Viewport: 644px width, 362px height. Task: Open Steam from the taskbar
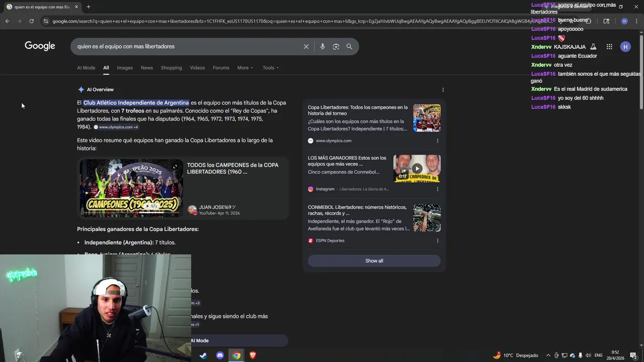(203, 355)
